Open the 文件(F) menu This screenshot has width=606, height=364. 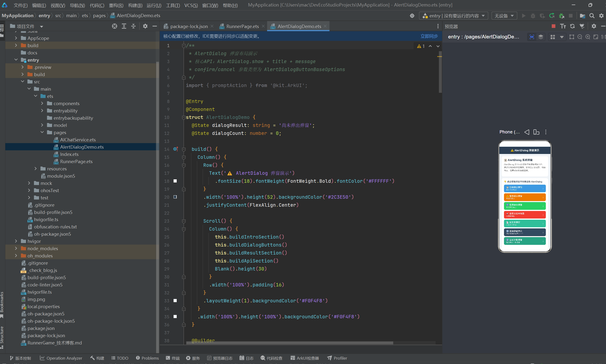20,5
